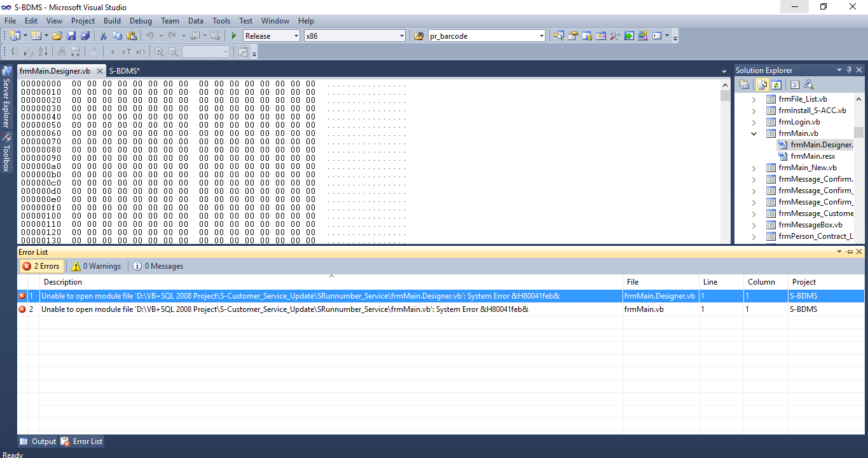Click View Code icon in Solution Explorer

(x=795, y=84)
